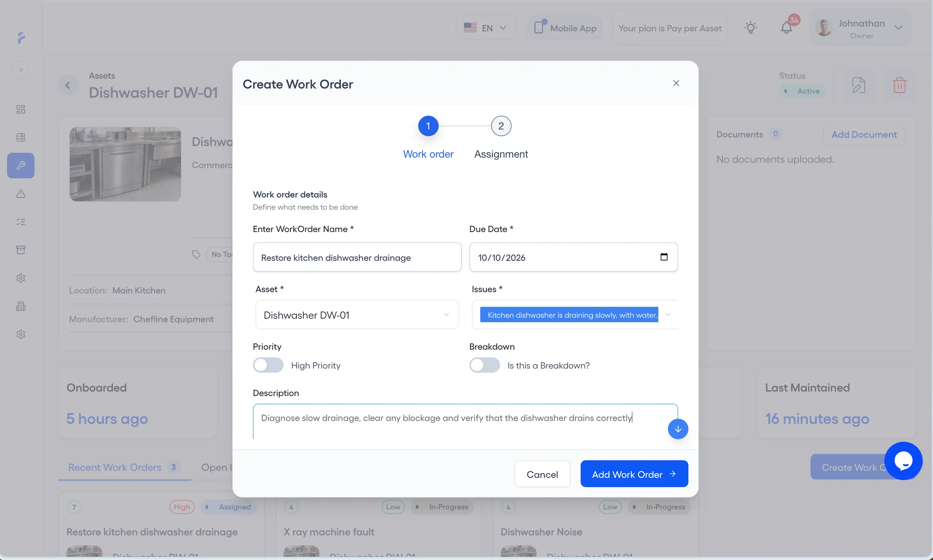Click Add Work Order button

(x=634, y=474)
